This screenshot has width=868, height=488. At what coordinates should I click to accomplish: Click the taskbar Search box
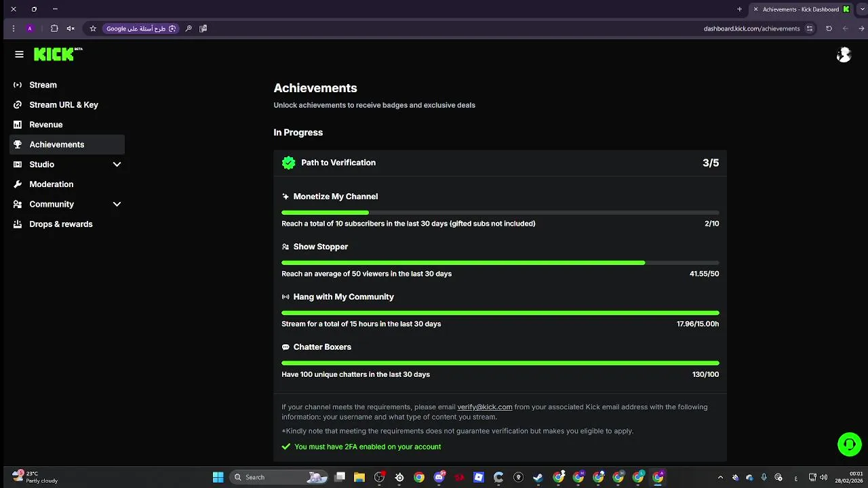pyautogui.click(x=280, y=477)
